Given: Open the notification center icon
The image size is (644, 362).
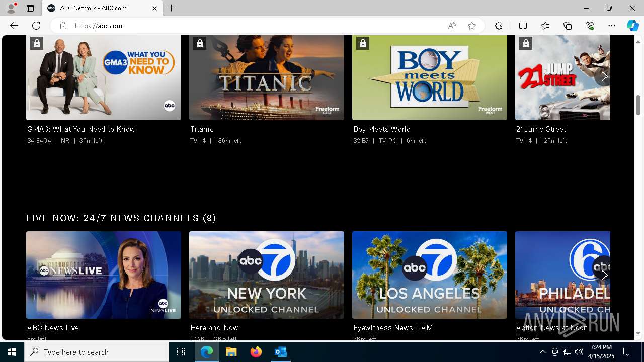Looking at the screenshot, I should pos(628,352).
